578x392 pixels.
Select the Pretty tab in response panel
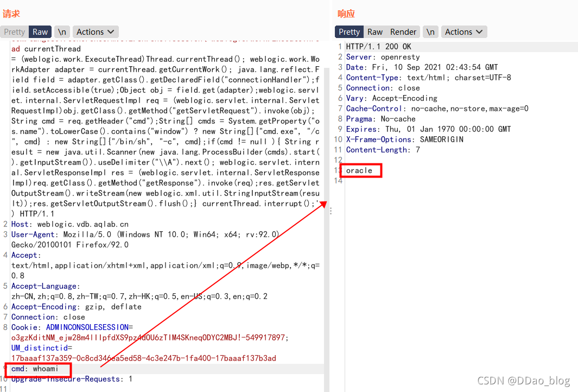click(349, 31)
